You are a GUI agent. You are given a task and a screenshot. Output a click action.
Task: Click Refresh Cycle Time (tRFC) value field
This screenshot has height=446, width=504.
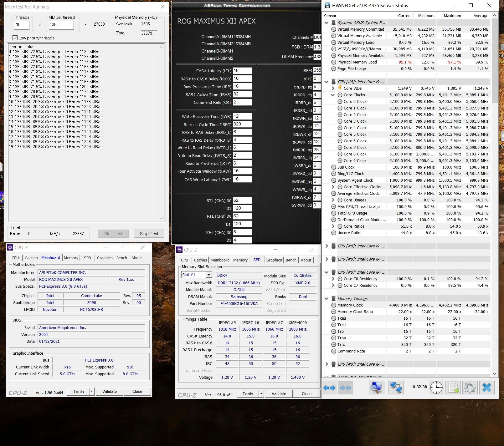point(242,124)
